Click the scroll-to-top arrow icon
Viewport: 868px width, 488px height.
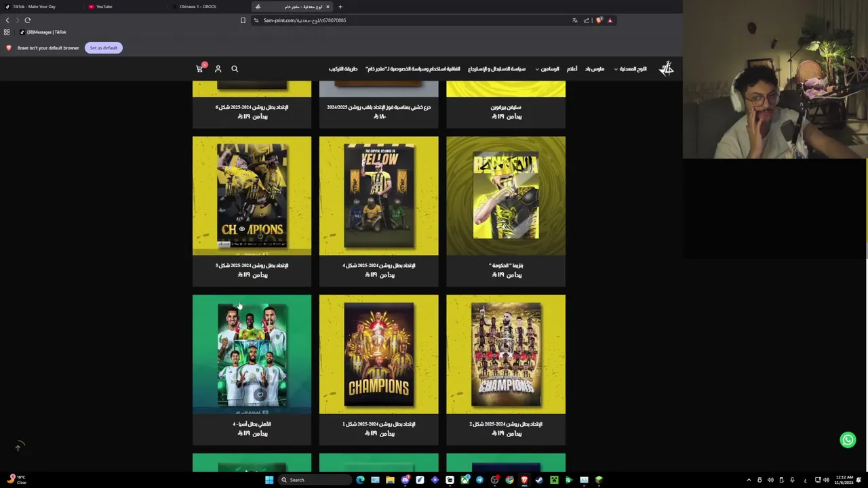(x=18, y=447)
